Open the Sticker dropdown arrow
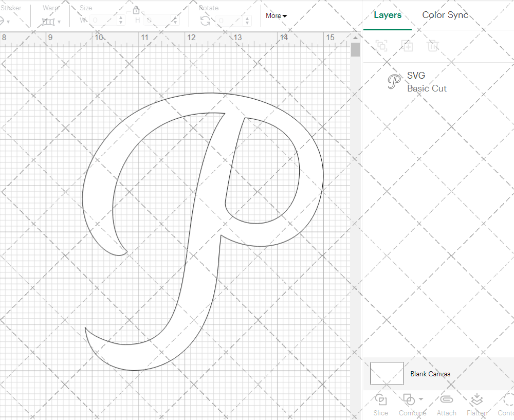514x420 pixels. [8, 22]
